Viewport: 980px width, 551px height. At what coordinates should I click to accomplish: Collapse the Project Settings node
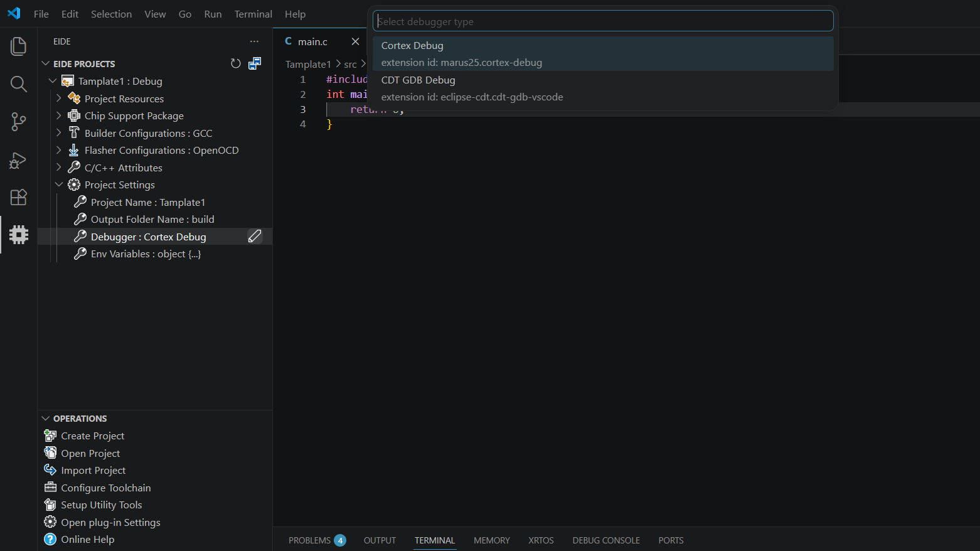pos(59,185)
